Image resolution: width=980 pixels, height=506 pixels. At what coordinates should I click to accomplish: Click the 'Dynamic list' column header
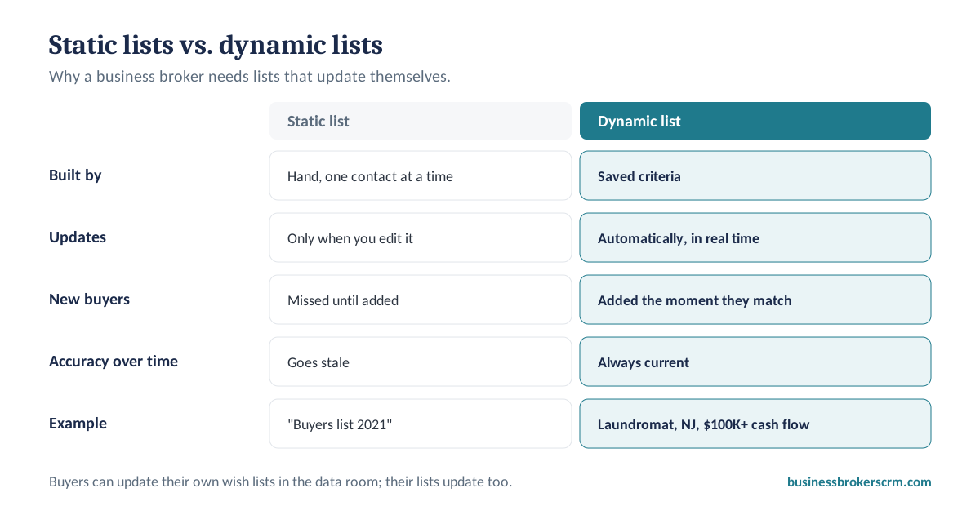(x=755, y=121)
